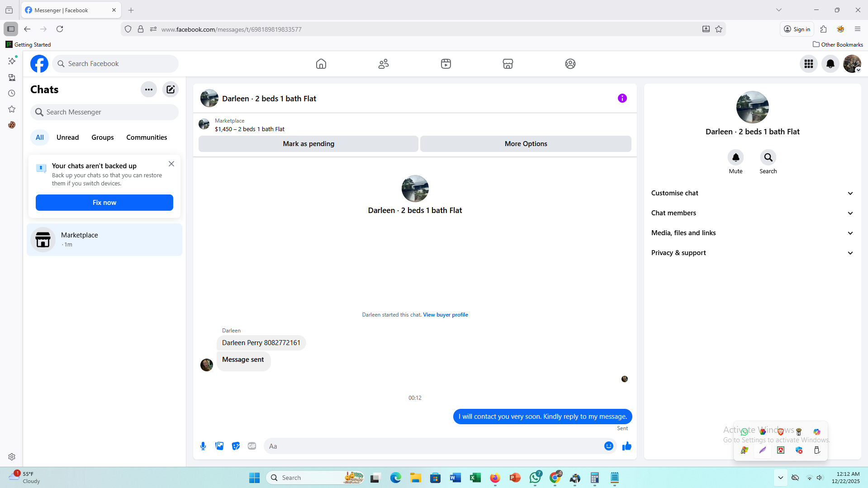This screenshot has width=868, height=488.
Task: Open Firefox application menu
Action: click(x=858, y=29)
